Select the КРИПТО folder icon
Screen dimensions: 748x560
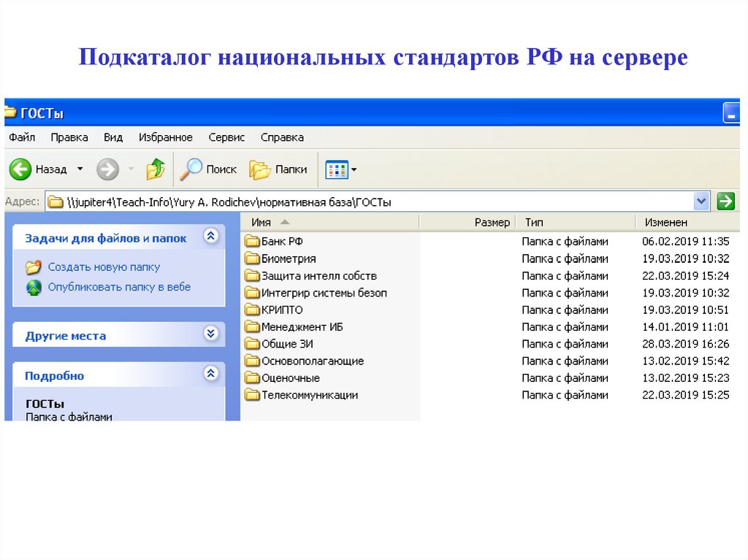point(252,310)
